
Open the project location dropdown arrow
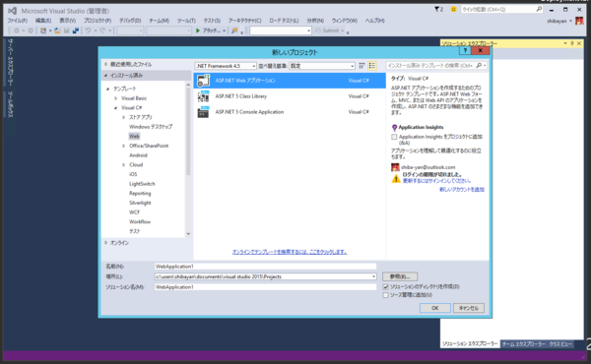click(x=373, y=276)
